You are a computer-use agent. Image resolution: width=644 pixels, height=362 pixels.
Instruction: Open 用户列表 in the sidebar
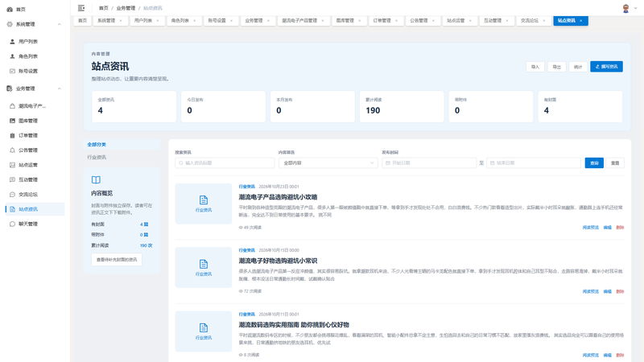pyautogui.click(x=28, y=42)
